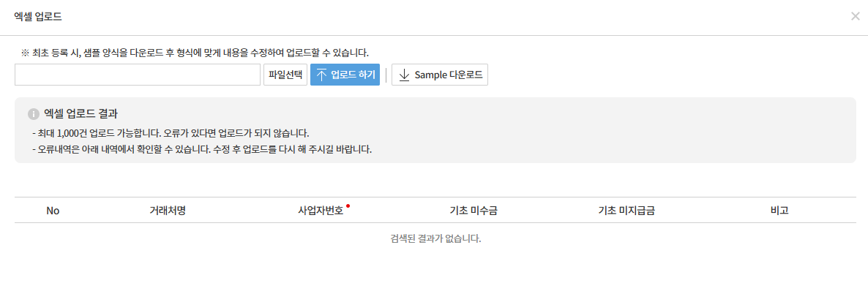Click the red required dot by 사업자번호

point(348,206)
